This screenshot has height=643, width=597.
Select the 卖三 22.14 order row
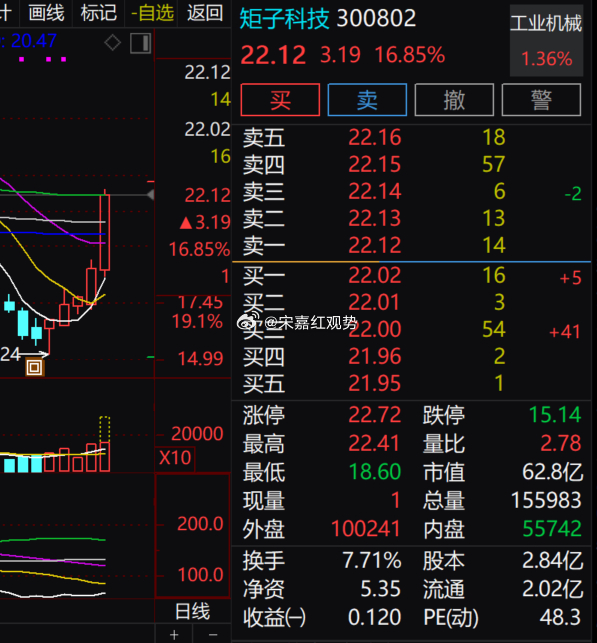click(412, 192)
